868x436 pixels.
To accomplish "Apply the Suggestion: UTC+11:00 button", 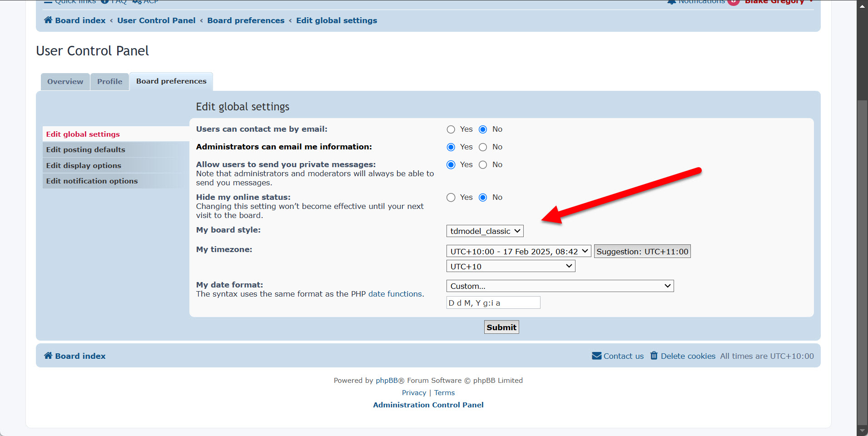I will tap(642, 251).
